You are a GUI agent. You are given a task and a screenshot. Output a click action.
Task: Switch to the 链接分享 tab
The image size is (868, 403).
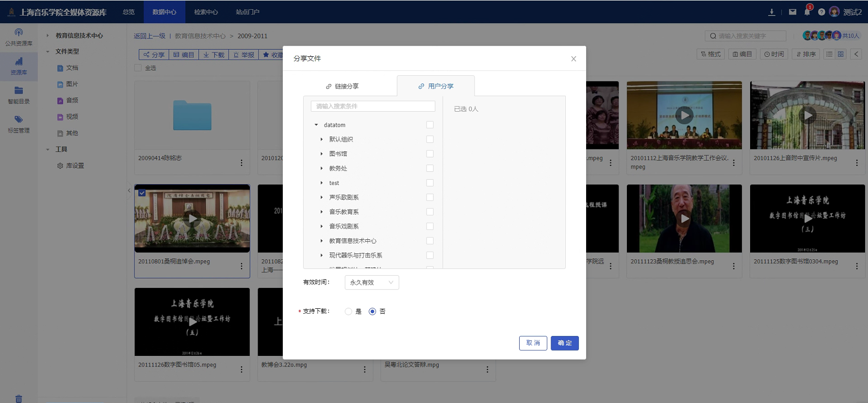coord(342,86)
